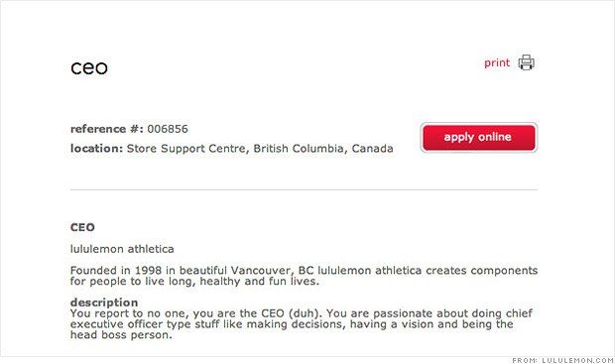The width and height of the screenshot is (615, 364).
Task: Click the Founded in 1998 paragraph
Action: (304, 276)
